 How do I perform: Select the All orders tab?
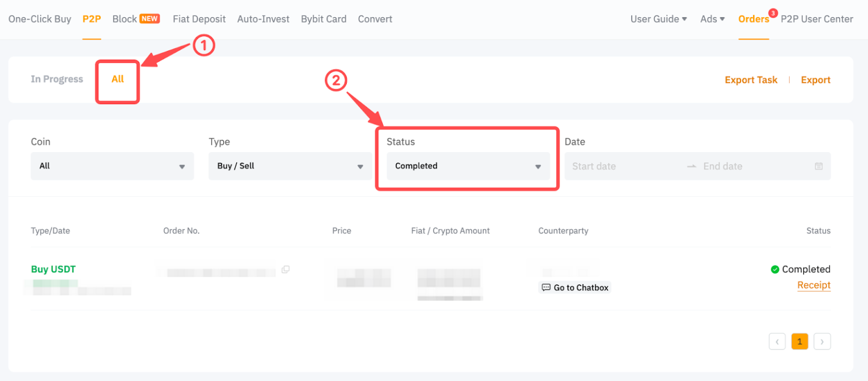coord(118,79)
